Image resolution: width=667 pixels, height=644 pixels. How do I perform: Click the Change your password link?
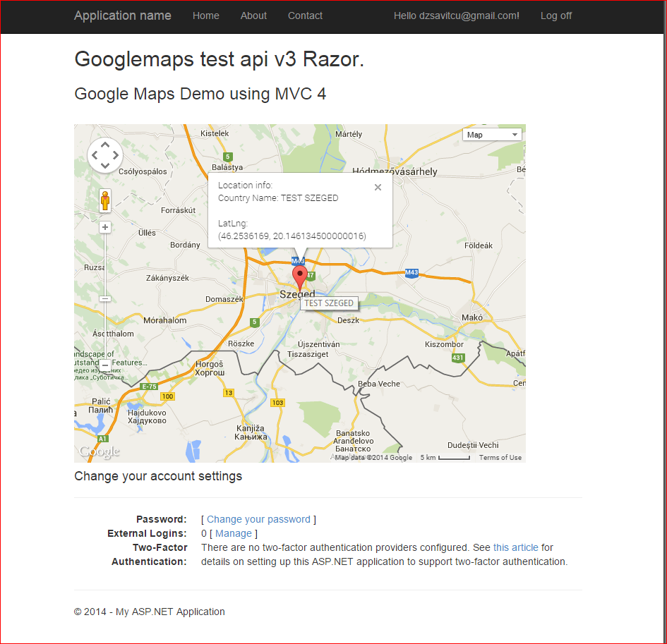tap(258, 519)
